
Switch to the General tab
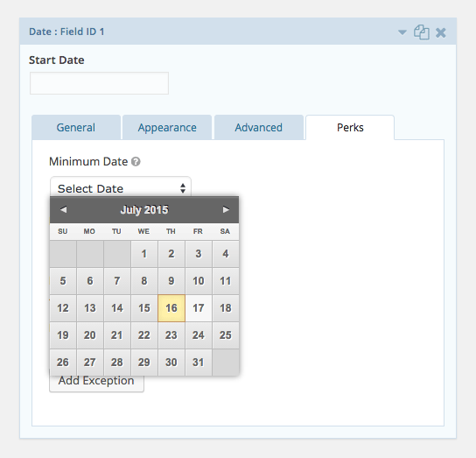tap(76, 127)
